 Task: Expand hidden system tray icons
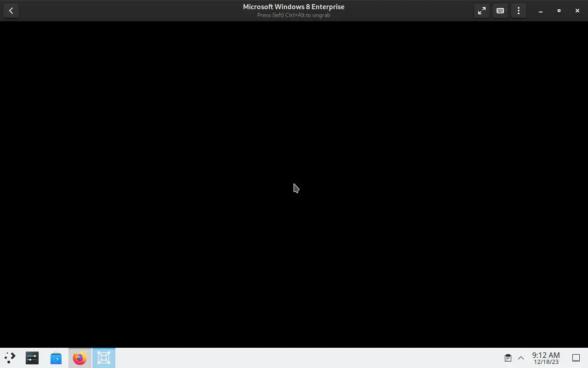point(521,358)
